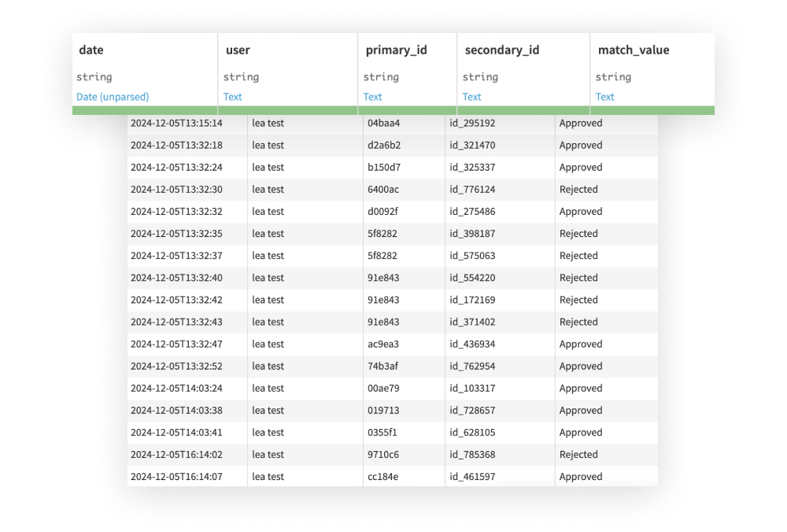Select cell 2024-12-05T13:32:32

point(176,212)
